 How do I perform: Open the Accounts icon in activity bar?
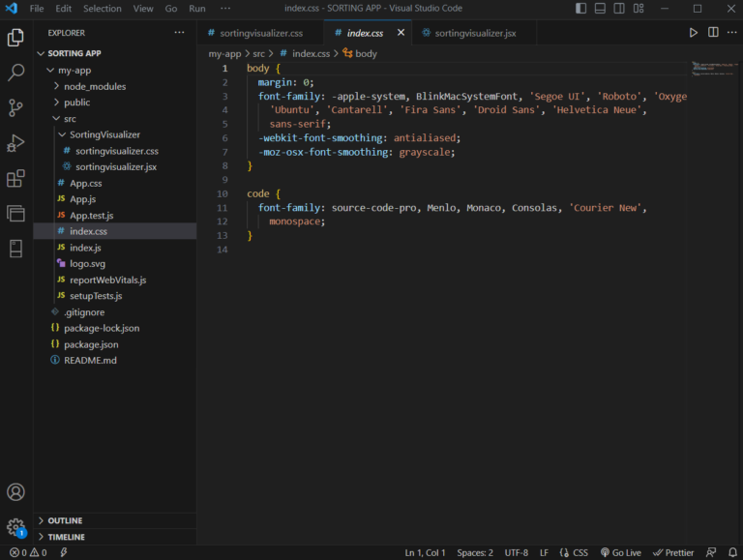tap(15, 492)
